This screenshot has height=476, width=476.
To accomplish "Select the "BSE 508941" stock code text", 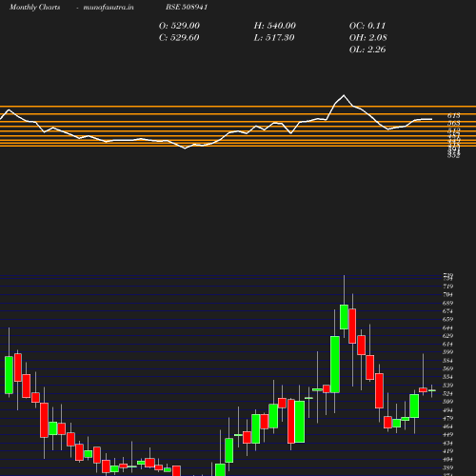I will [187, 7].
